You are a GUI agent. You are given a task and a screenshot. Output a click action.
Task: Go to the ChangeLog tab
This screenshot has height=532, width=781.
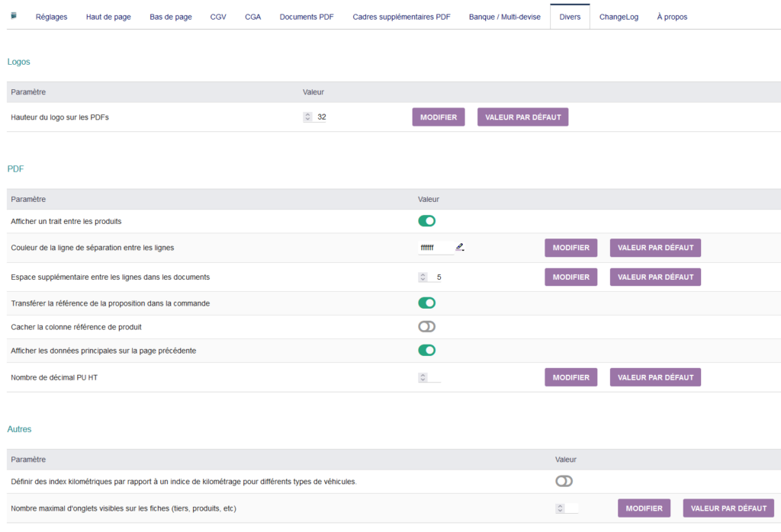619,17
